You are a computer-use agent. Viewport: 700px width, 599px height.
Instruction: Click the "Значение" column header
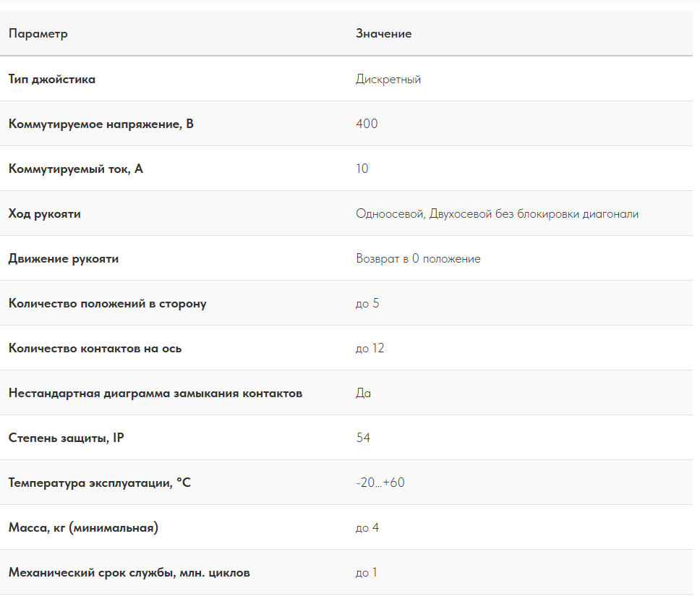(383, 34)
